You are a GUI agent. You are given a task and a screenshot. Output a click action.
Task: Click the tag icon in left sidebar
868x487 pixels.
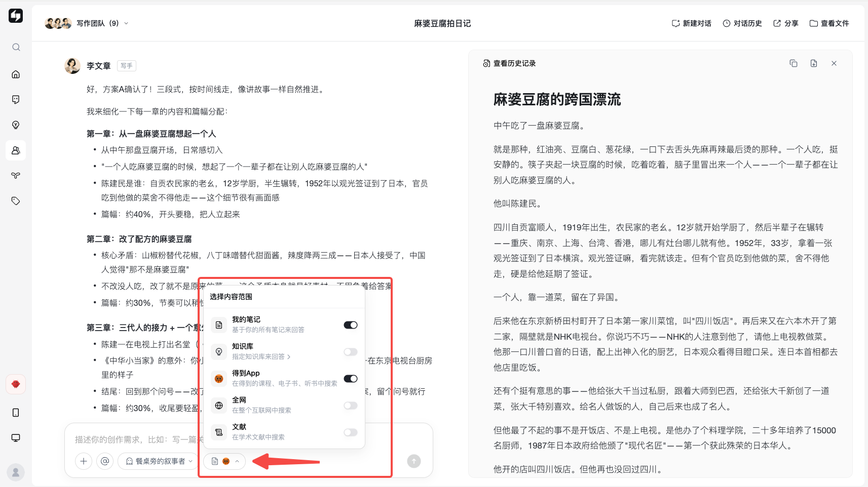tap(16, 201)
